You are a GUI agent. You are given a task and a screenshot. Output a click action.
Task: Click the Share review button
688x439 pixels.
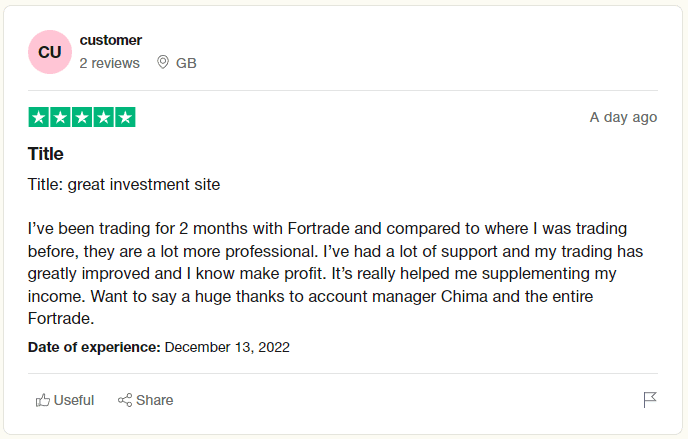tap(146, 400)
